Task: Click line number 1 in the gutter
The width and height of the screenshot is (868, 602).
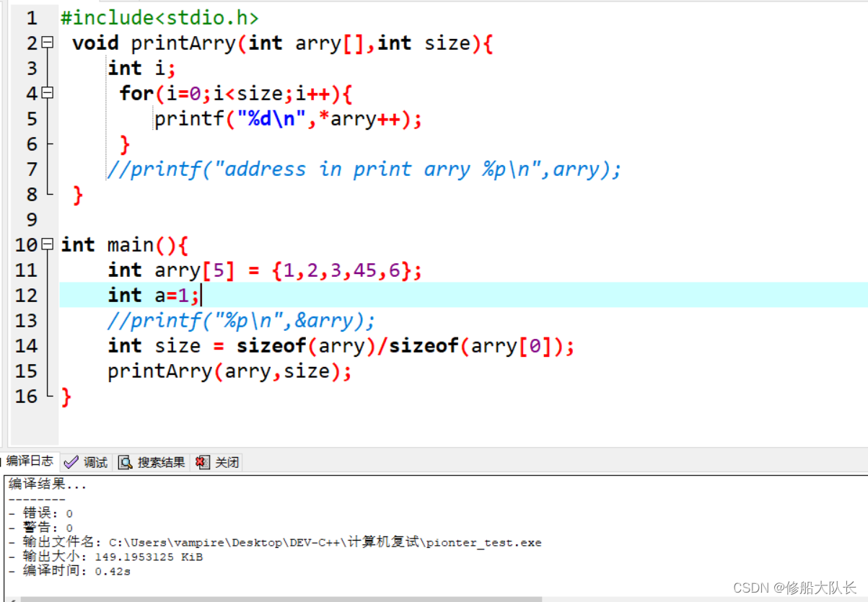Action: pyautogui.click(x=32, y=17)
